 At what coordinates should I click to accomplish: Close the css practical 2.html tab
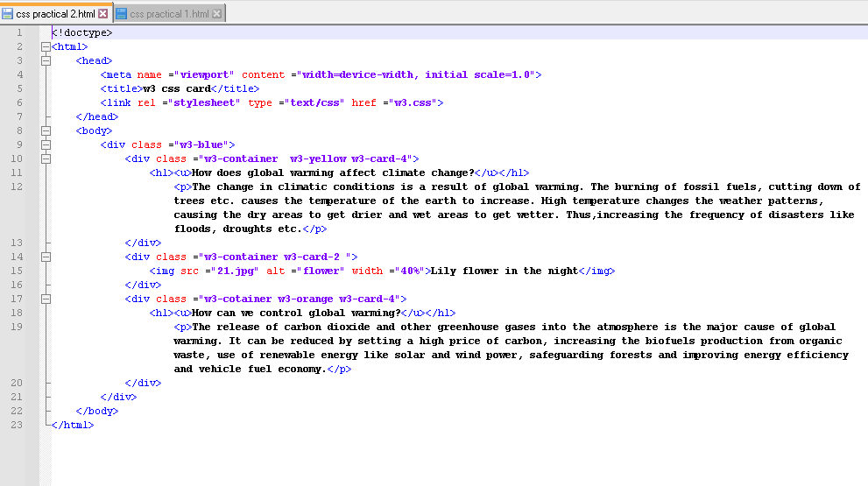[103, 14]
